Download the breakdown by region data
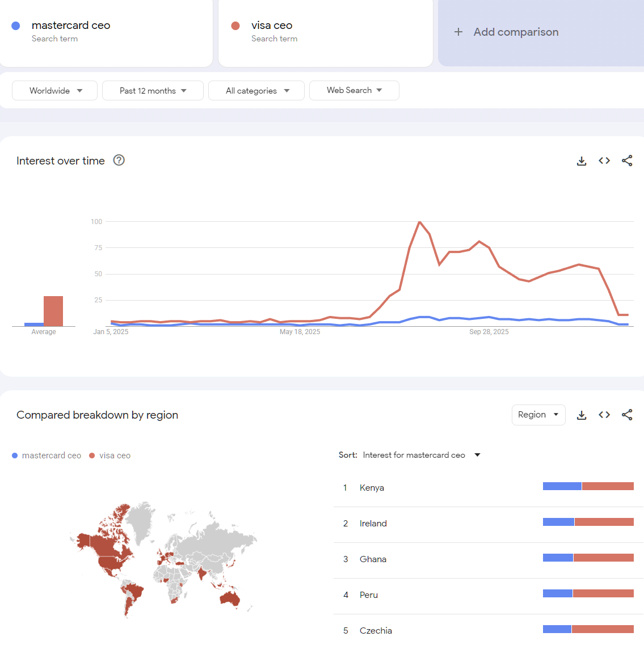 (581, 415)
